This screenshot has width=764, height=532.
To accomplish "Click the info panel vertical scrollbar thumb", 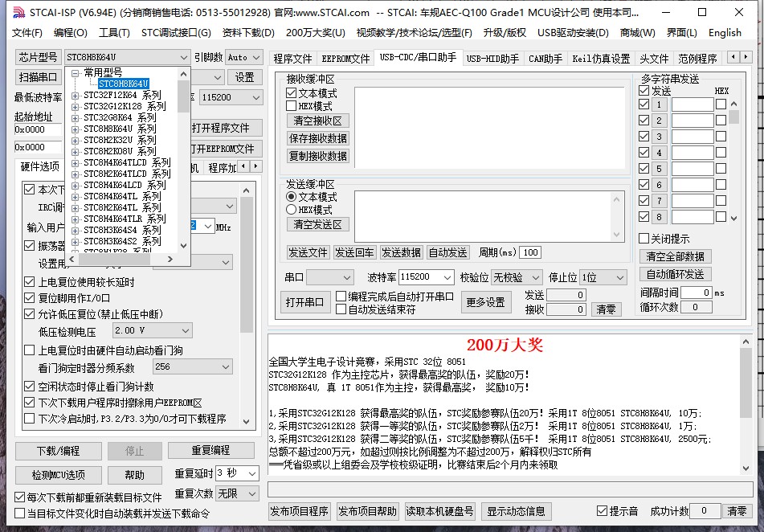I will 746,383.
